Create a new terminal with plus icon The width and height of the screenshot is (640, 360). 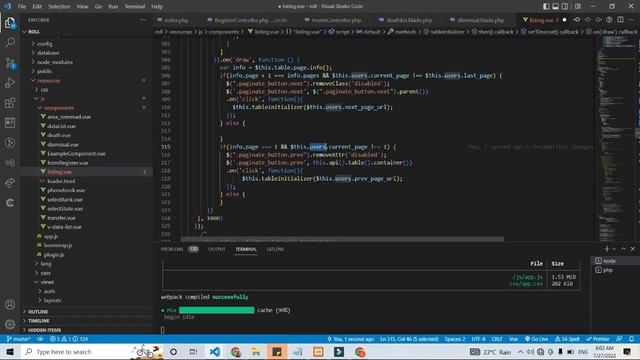point(607,249)
